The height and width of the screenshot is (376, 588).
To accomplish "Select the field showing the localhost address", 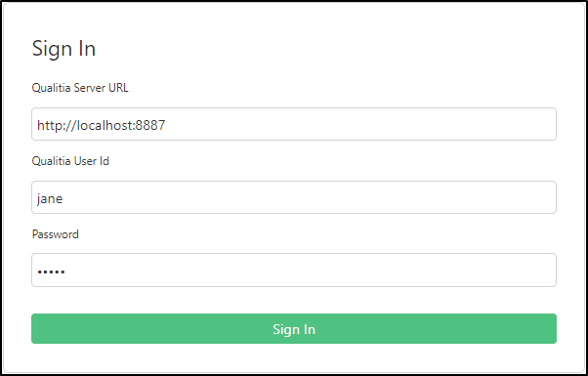I will pyautogui.click(x=294, y=124).
